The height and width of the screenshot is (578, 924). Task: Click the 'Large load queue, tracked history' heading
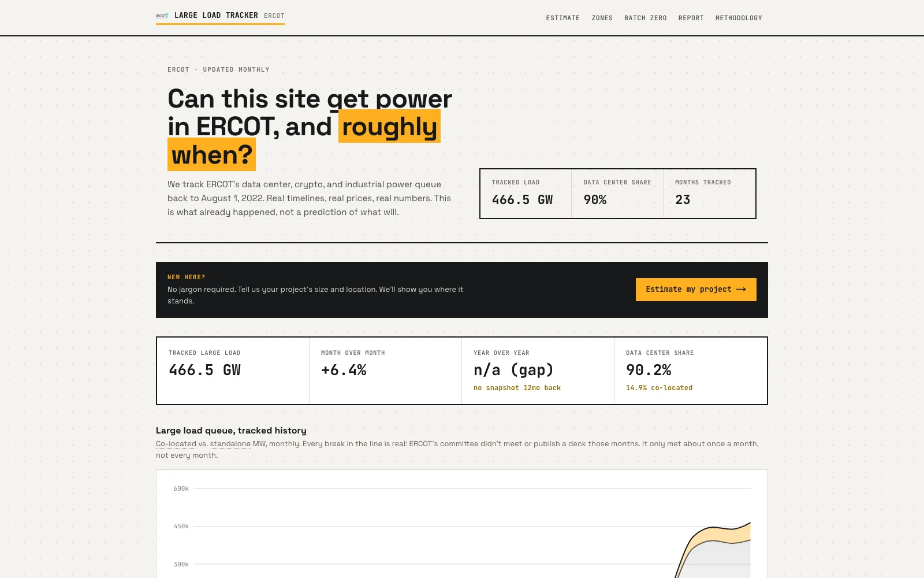click(231, 431)
